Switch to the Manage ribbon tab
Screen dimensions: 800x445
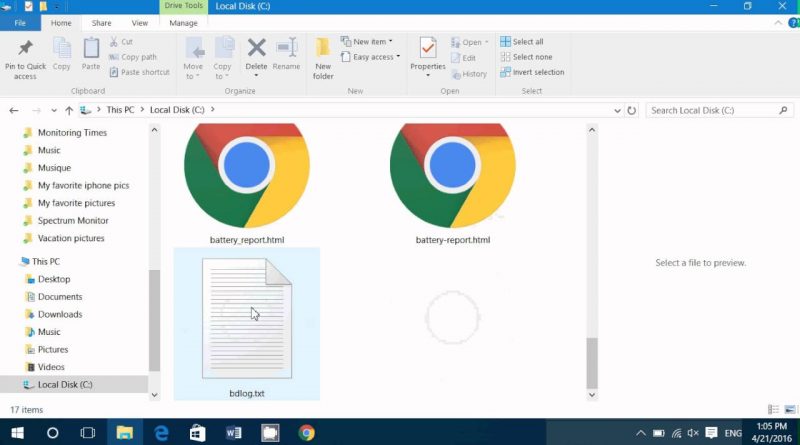pos(183,23)
